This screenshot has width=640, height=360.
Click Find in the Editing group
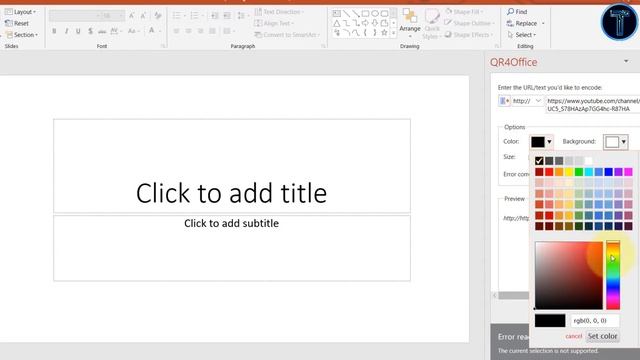[518, 12]
